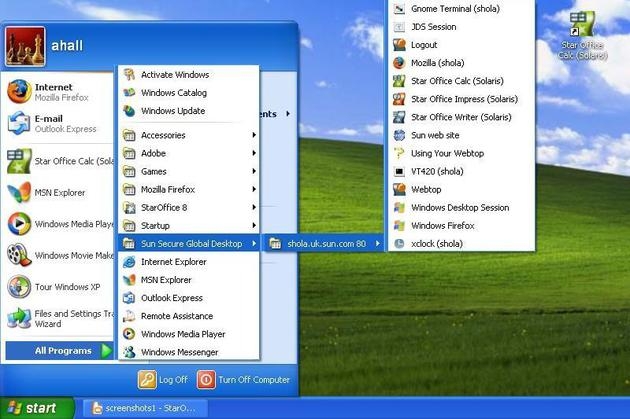The image size is (630, 419).
Task: Click the All Programs green arrow
Action: (x=106, y=351)
